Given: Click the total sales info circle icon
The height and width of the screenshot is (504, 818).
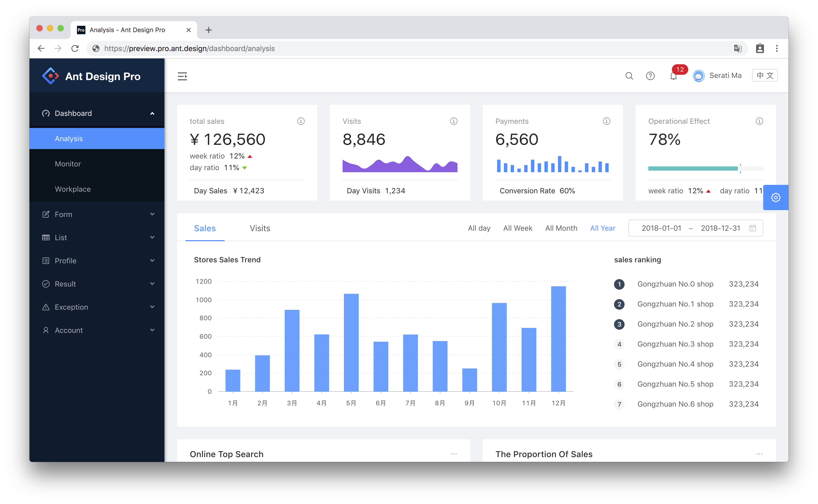Looking at the screenshot, I should [301, 121].
